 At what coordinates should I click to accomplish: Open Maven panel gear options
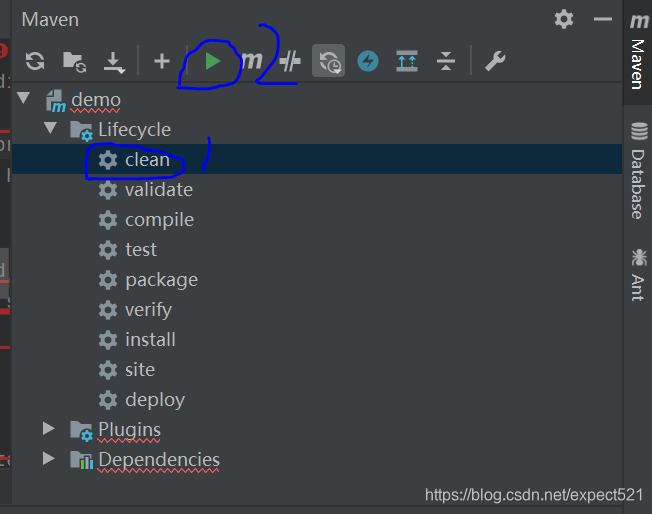coord(564,19)
